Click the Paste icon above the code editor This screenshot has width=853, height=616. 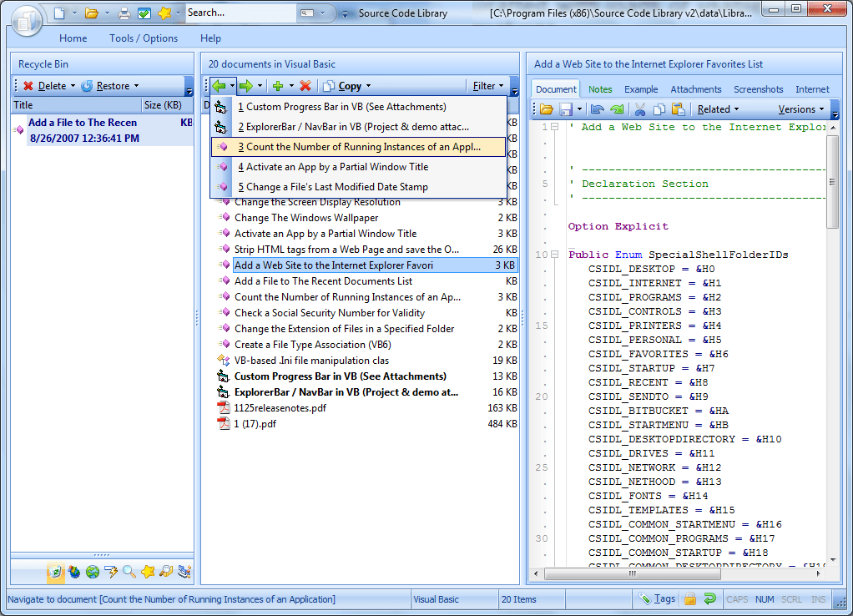tap(678, 110)
